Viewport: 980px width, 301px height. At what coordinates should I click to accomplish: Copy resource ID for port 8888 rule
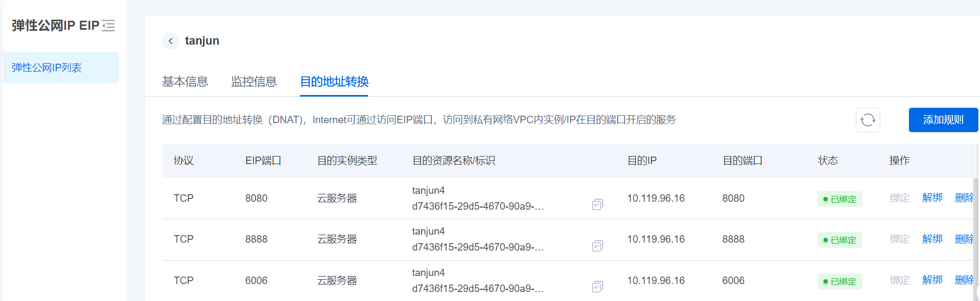point(597,246)
